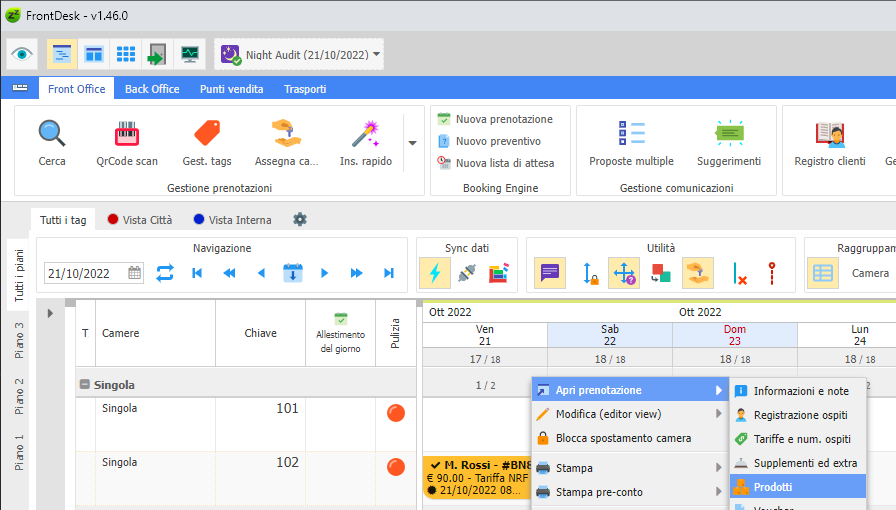This screenshot has height=510, width=896.
Task: Click the plug connection sync icon
Action: point(467,273)
